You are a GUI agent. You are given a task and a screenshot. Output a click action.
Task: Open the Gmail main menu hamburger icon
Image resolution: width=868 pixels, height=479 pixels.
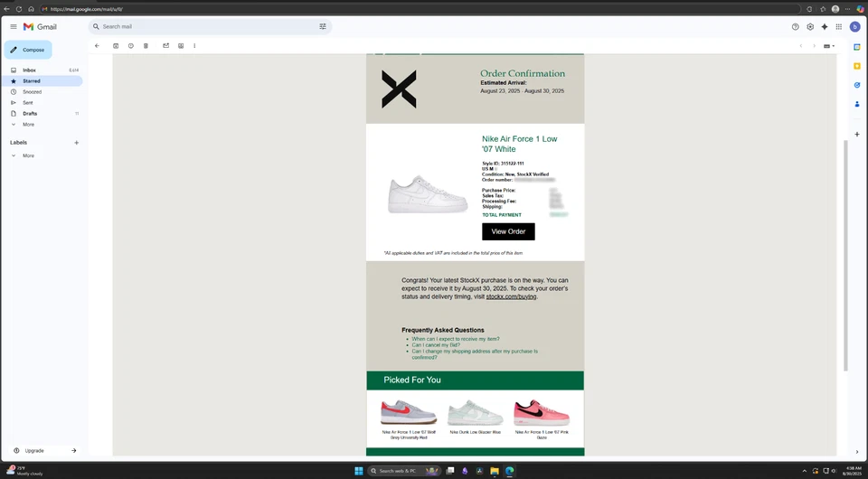(x=14, y=26)
